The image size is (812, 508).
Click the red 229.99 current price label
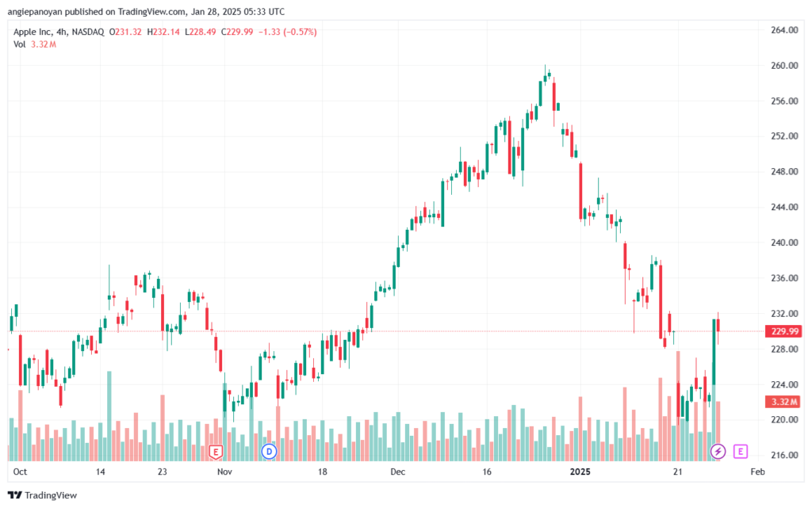click(x=784, y=331)
